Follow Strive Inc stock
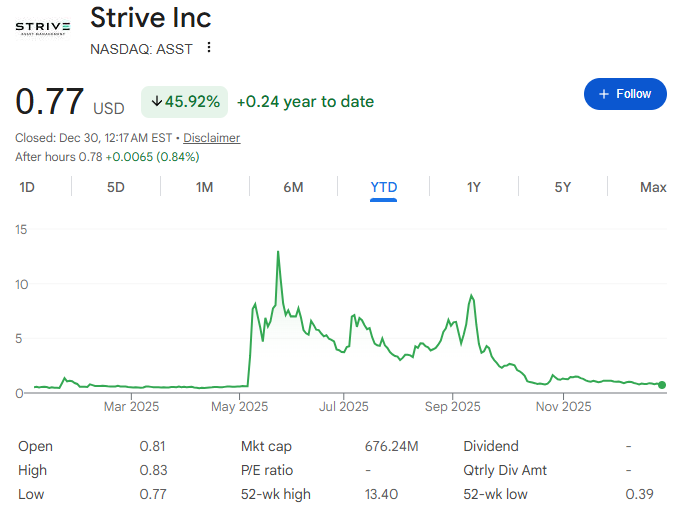The width and height of the screenshot is (682, 512). (x=625, y=94)
